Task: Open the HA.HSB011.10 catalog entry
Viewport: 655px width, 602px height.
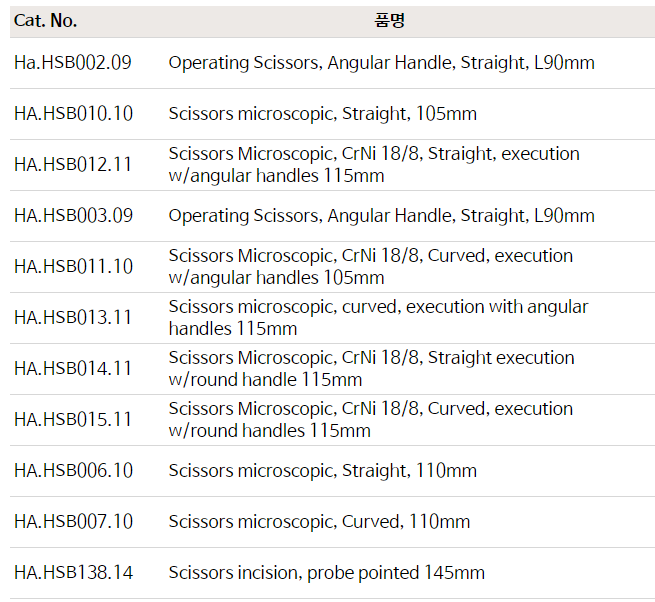Action: [x=73, y=267]
